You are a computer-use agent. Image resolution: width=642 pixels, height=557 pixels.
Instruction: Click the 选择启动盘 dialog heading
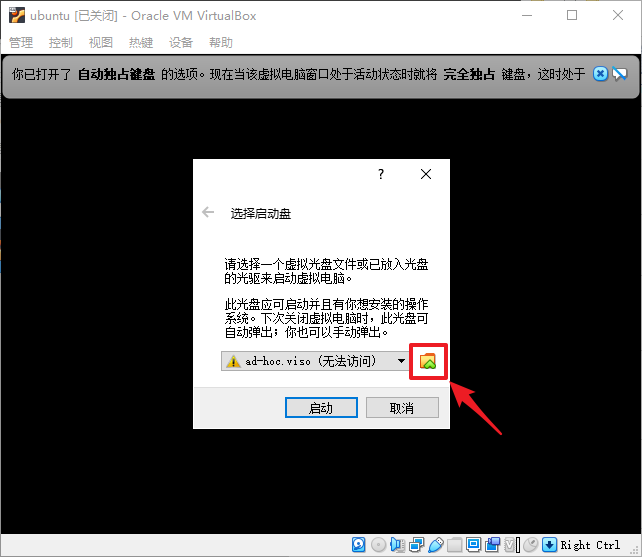[x=261, y=213]
